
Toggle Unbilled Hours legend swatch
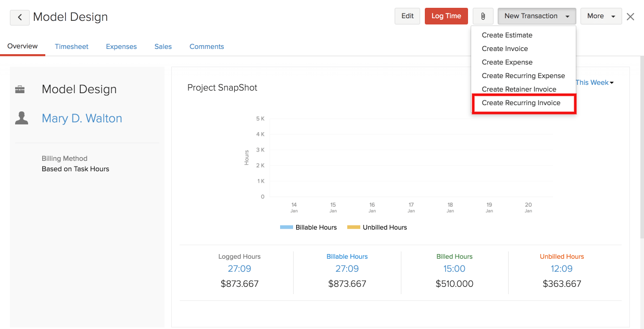point(353,227)
